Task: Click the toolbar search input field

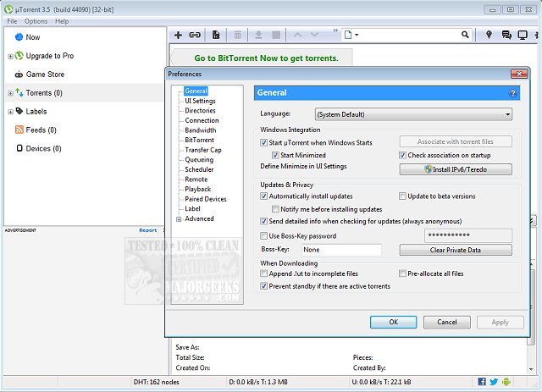Action: coord(410,35)
